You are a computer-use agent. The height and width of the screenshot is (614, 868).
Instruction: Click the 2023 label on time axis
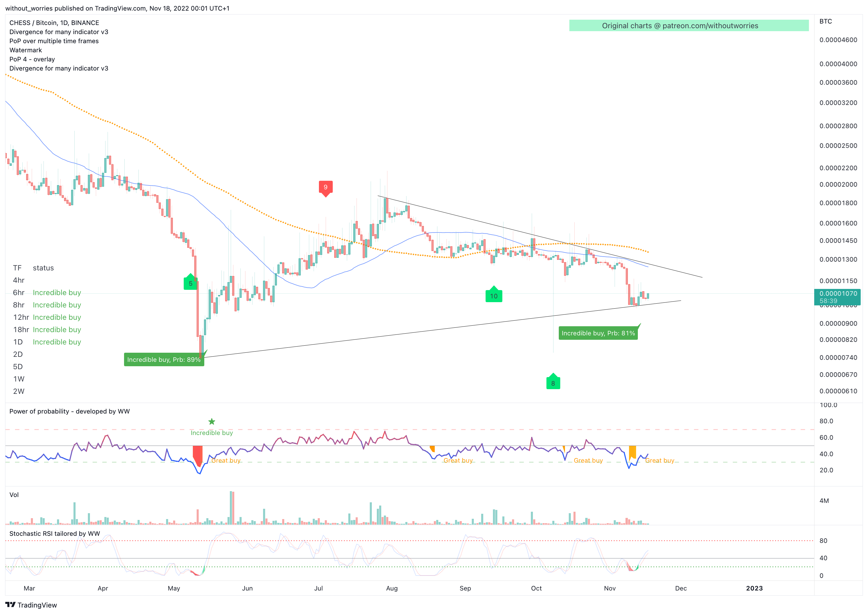coord(755,588)
